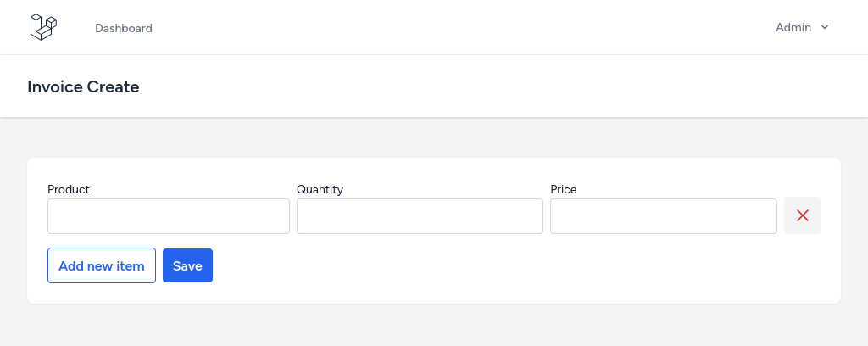
Task: Go to the Dashboard page
Action: 124,28
